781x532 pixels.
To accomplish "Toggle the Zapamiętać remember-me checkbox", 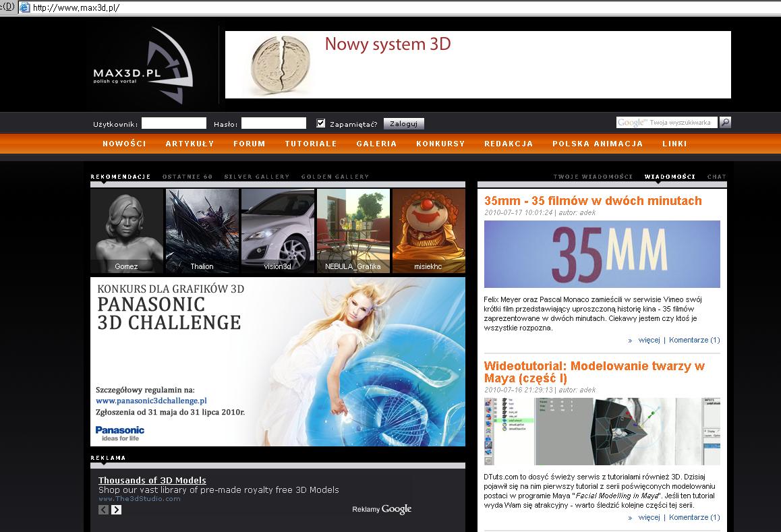I will pyautogui.click(x=321, y=123).
